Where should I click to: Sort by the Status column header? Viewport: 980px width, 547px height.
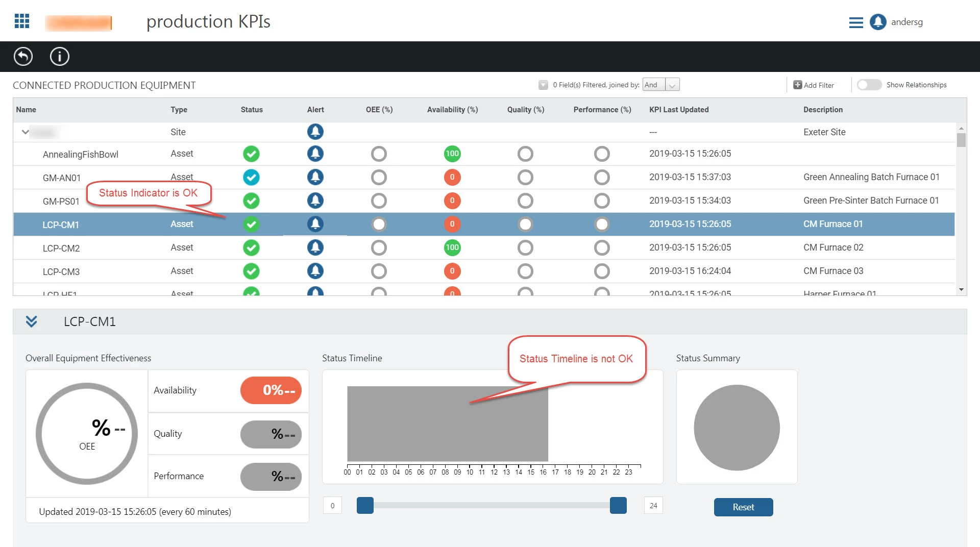click(252, 110)
